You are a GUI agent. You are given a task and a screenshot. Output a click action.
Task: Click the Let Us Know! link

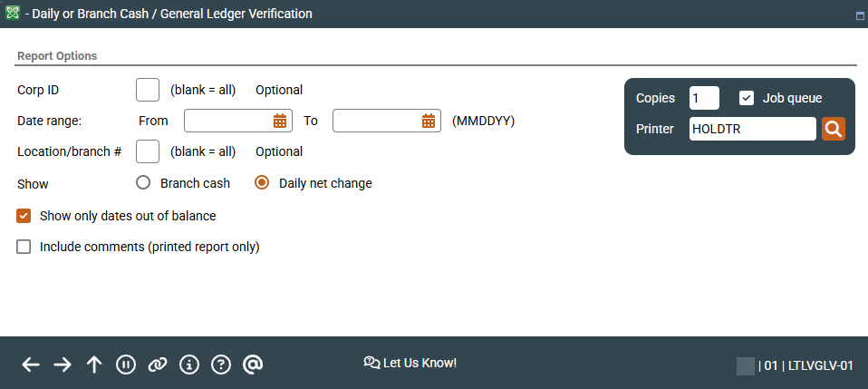pyautogui.click(x=410, y=363)
